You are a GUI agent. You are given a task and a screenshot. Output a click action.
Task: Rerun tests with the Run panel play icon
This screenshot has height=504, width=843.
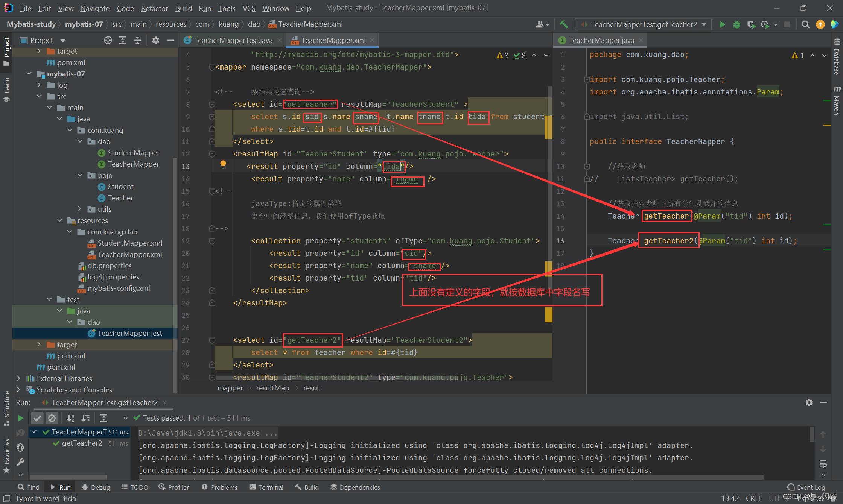point(21,418)
